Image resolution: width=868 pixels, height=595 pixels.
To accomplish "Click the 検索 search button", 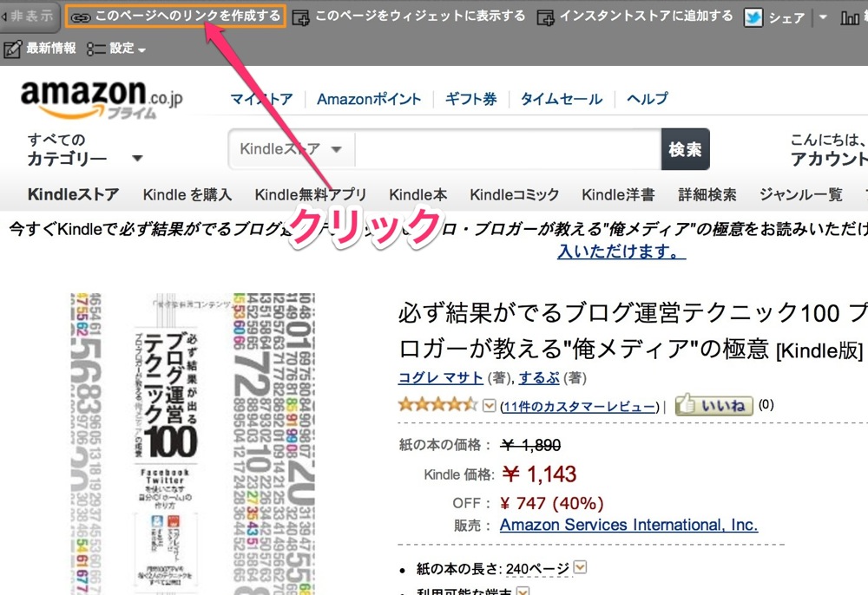I will pyautogui.click(x=686, y=149).
